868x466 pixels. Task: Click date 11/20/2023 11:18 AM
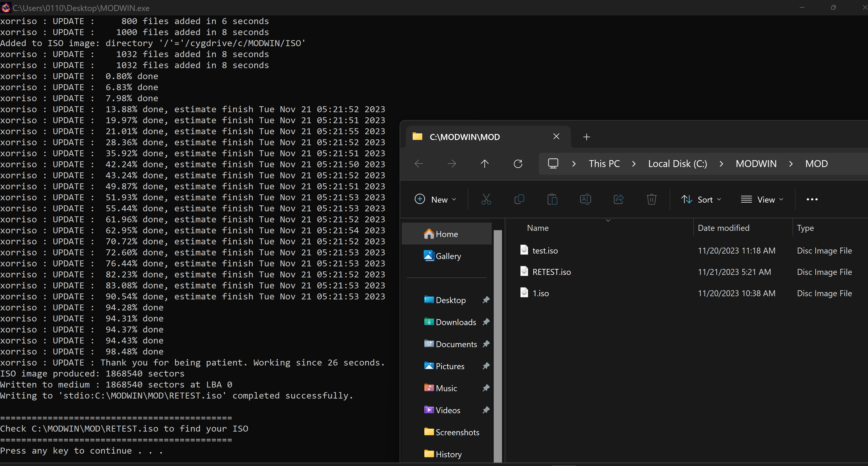coord(736,251)
